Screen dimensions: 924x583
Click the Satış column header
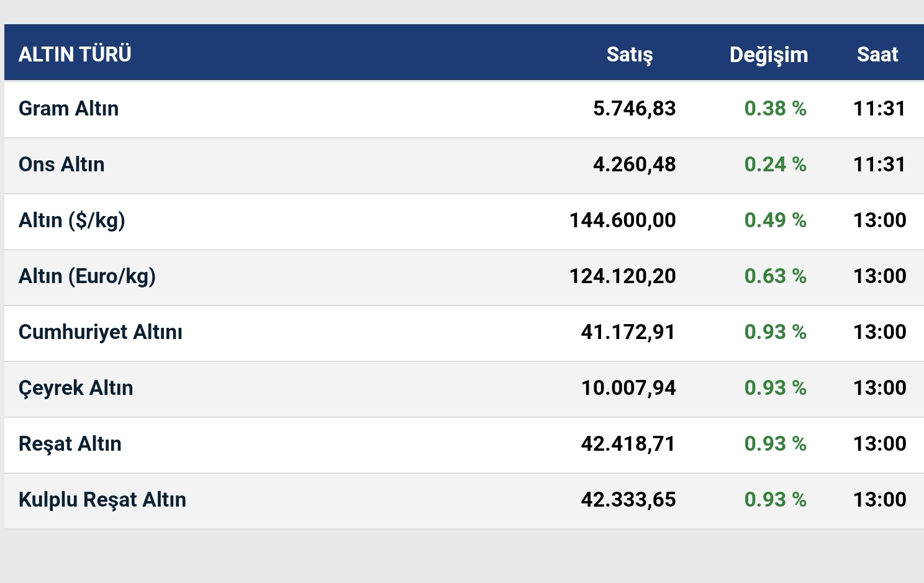coord(629,55)
